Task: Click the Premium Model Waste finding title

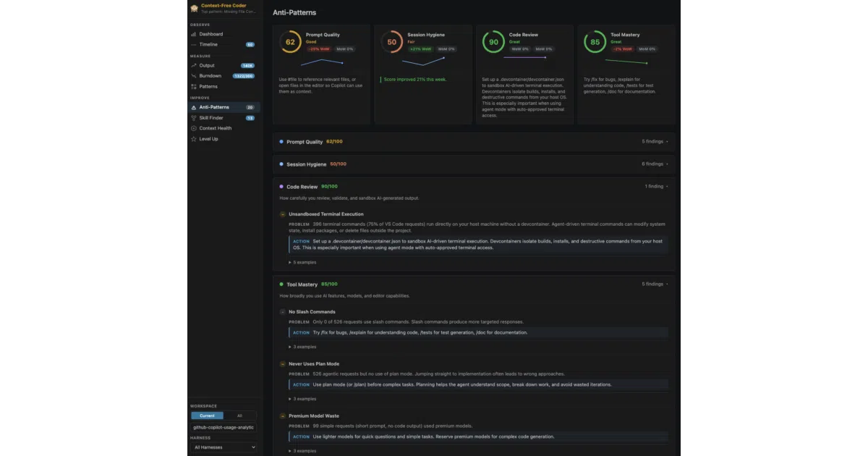Action: (x=313, y=416)
